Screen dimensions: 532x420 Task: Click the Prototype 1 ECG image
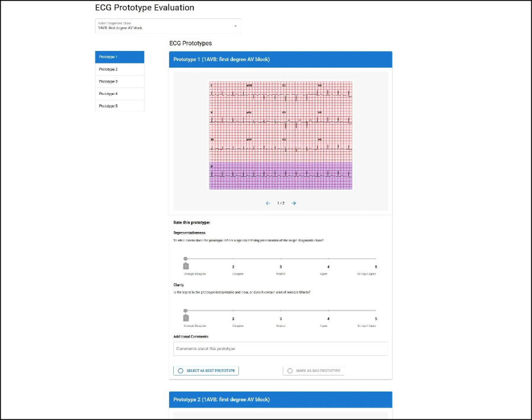point(281,136)
